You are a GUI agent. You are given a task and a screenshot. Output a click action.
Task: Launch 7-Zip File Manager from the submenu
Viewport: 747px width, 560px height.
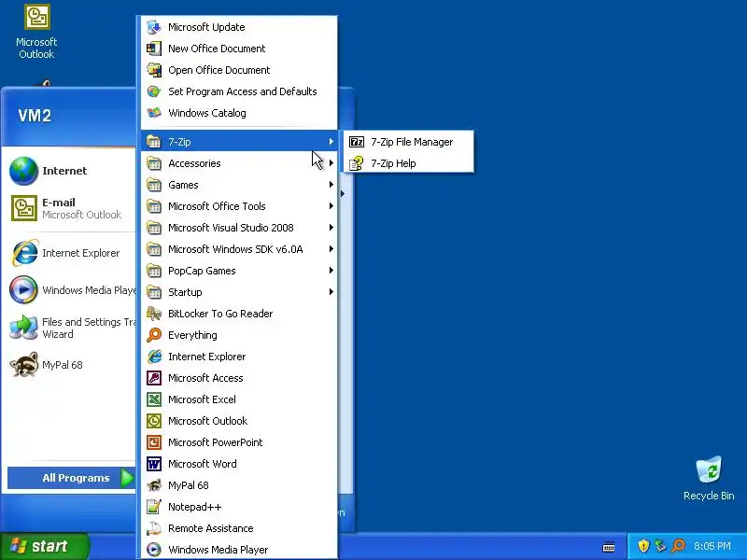click(408, 142)
